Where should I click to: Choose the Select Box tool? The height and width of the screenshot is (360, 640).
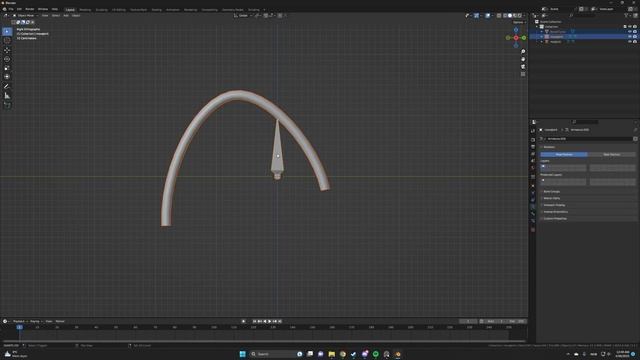(x=7, y=31)
